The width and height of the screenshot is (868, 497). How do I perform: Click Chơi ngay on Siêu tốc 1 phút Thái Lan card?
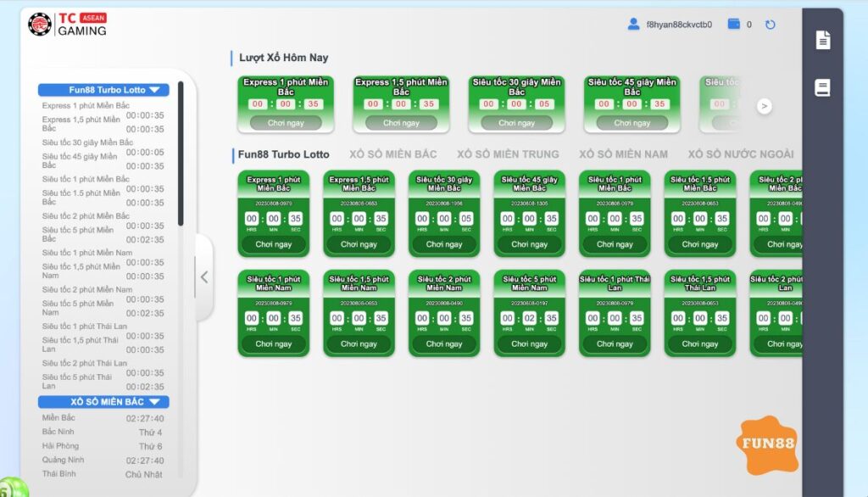(615, 344)
